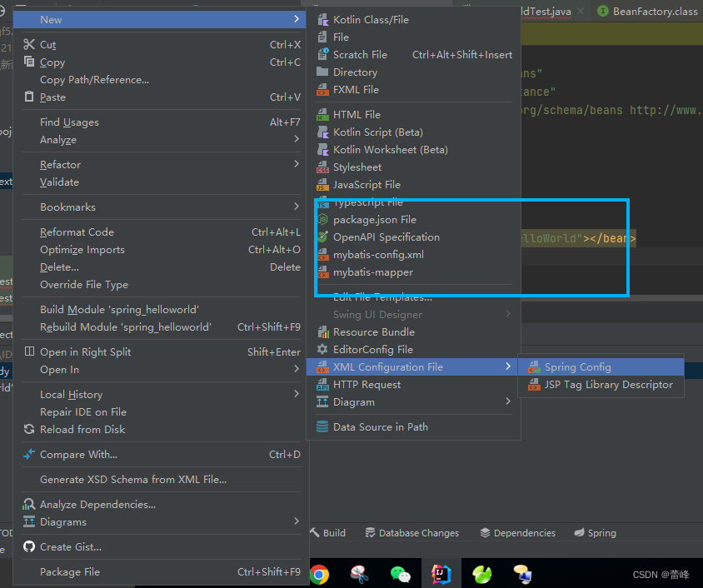Click the OpenAPI Specification icon
The height and width of the screenshot is (588, 703).
coord(322,237)
